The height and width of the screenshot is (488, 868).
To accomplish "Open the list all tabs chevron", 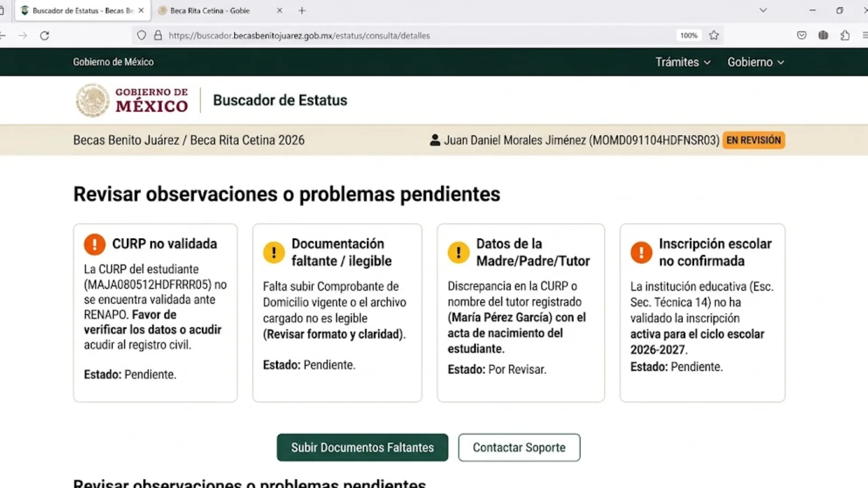I will (x=763, y=10).
